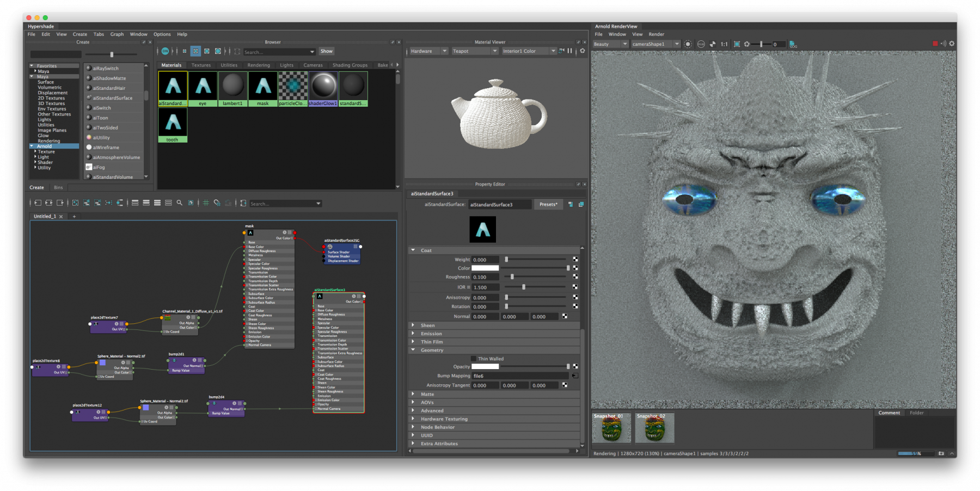Select the eye material swatch
Screen dimensions: 980x491
click(x=203, y=89)
